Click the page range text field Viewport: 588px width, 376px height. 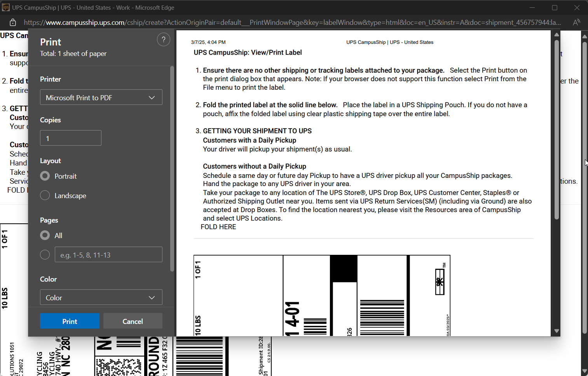pyautogui.click(x=108, y=255)
